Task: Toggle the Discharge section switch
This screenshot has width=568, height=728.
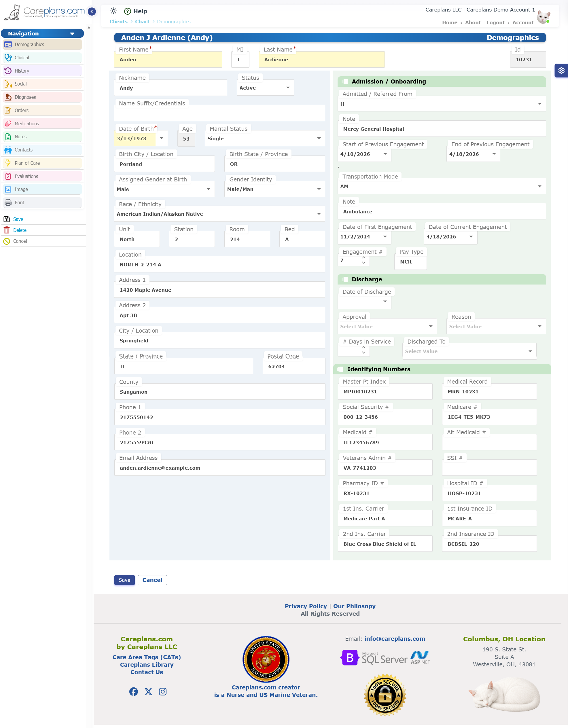Action: [x=345, y=279]
